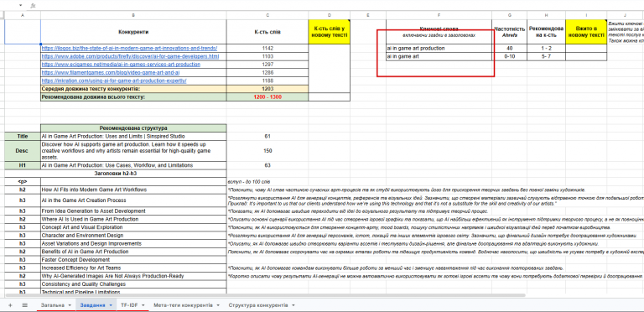
Task: Select the red 1200 - 1300 cell
Action: pos(267,97)
